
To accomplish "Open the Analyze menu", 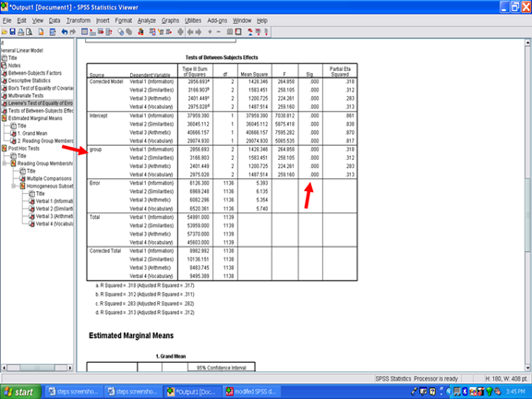I will [x=147, y=20].
